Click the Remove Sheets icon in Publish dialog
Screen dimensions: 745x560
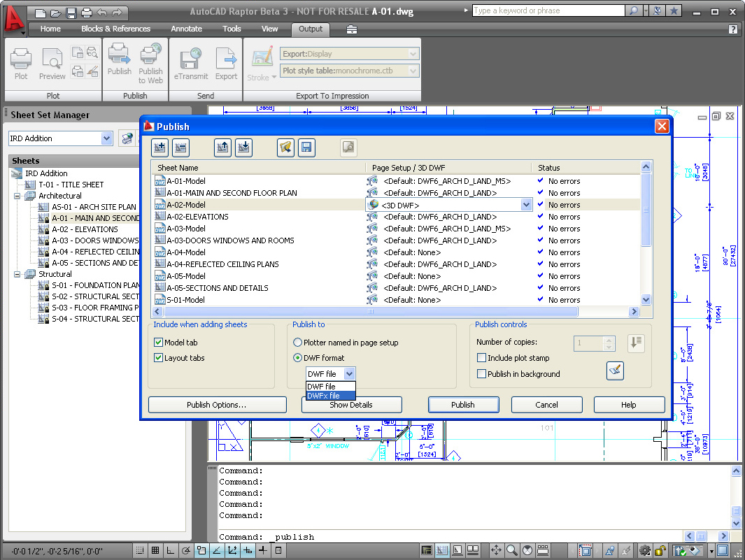coord(180,148)
